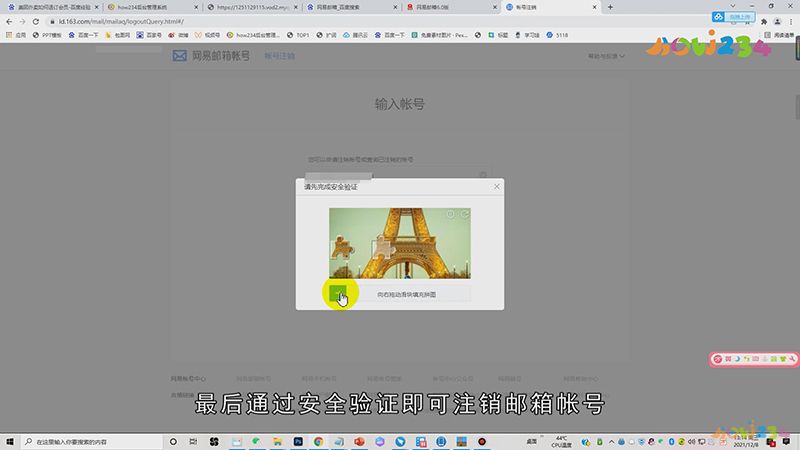Open the 免费素材图片 Pexels bookmark
The height and width of the screenshot is (450, 800).
[439, 35]
